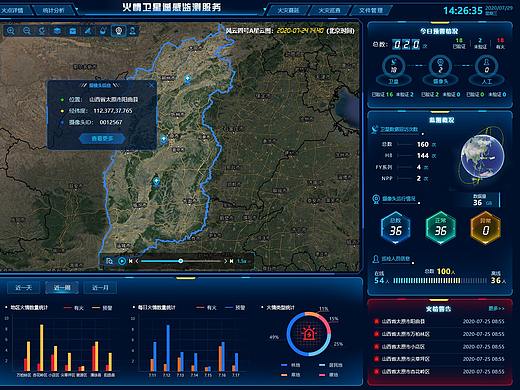Open the 山西省太原市阳曲县 alarm row
The width and height of the screenshot is (520, 390).
point(439,321)
